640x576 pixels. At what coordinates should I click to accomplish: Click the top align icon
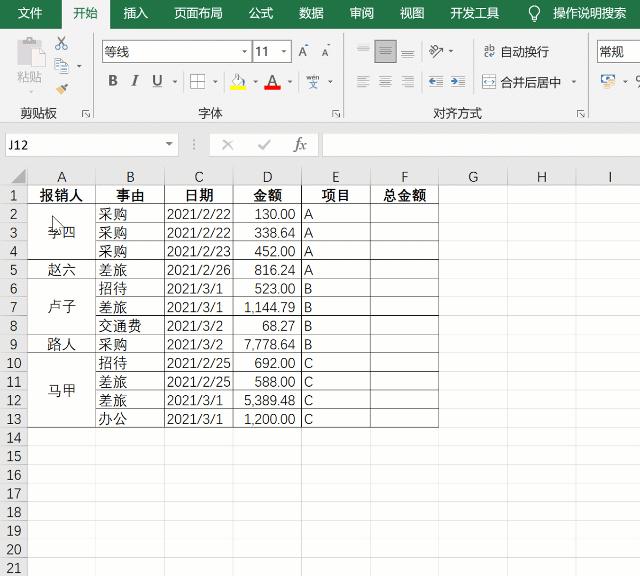(363, 51)
